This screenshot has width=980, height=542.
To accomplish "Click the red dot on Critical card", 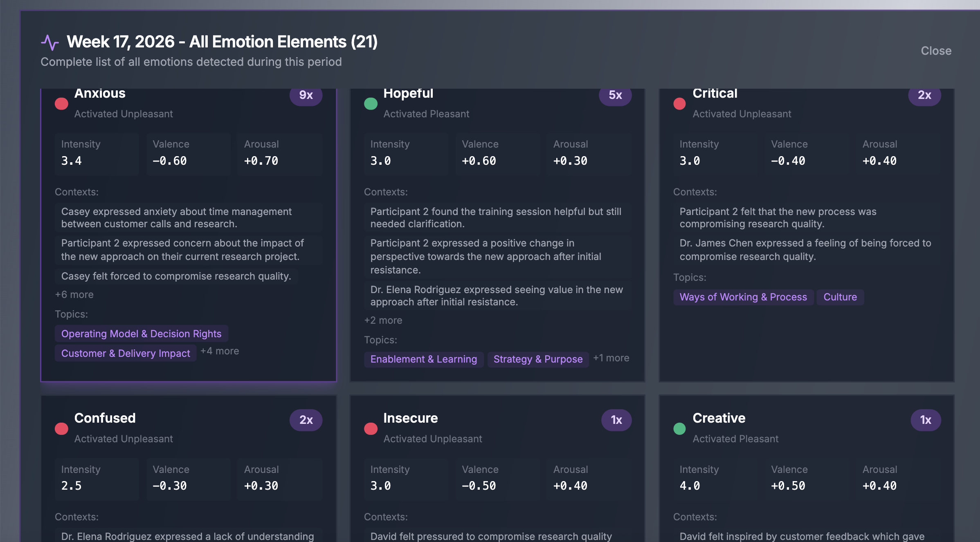I will (x=679, y=104).
